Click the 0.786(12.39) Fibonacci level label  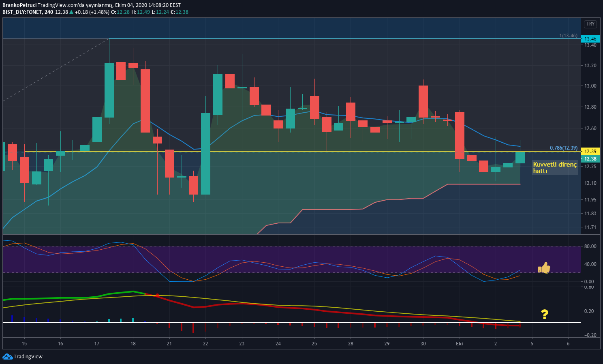point(564,148)
